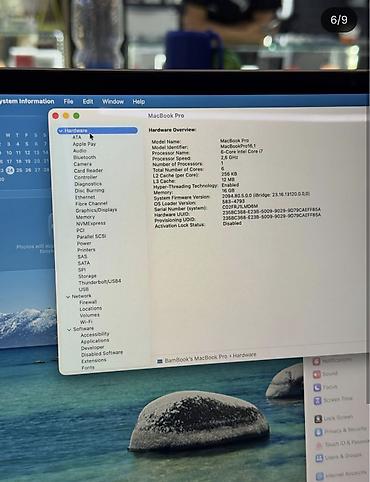Click the "MacBookPro16,1" model identifier value
The width and height of the screenshot is (370, 482).
[x=238, y=146]
